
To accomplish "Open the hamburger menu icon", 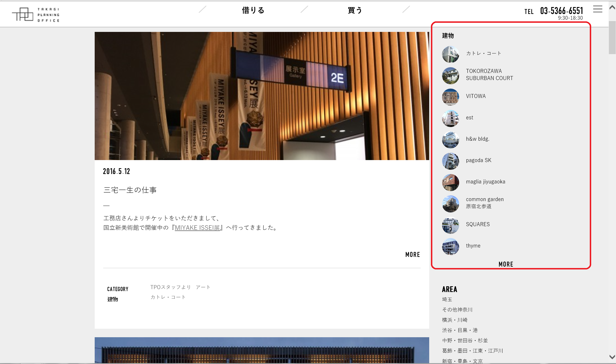I will click(x=598, y=9).
